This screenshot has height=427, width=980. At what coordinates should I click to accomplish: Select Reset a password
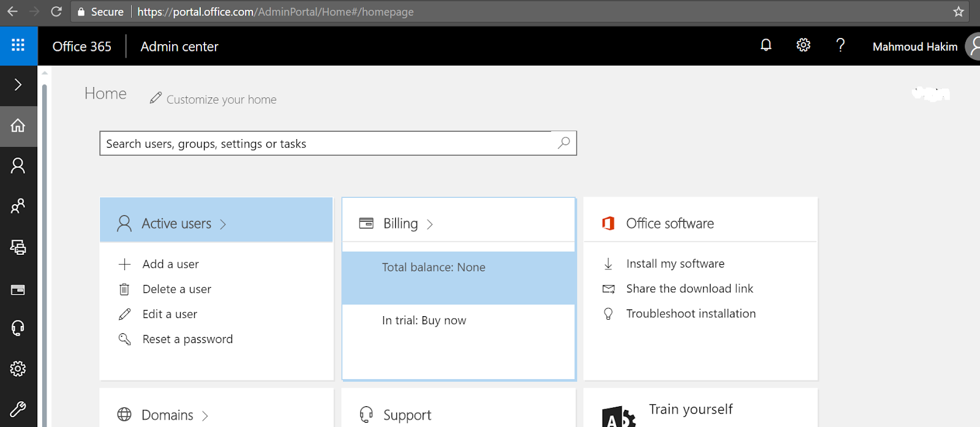click(x=187, y=339)
